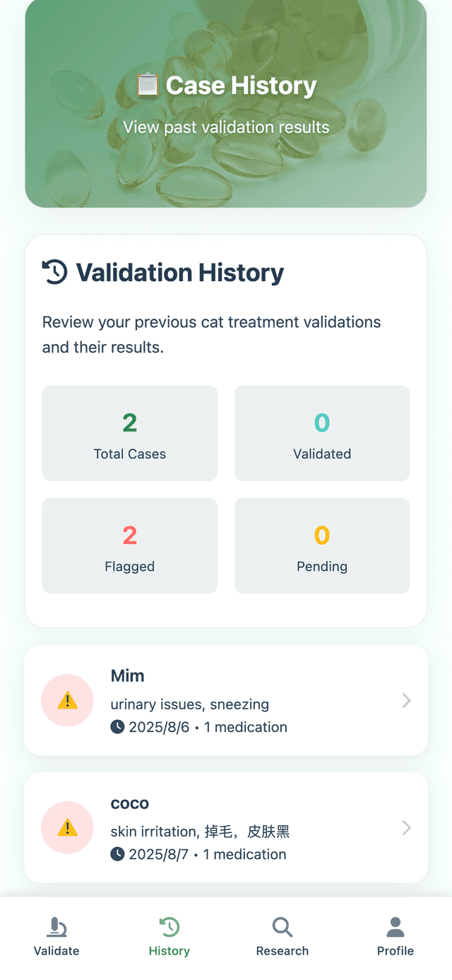The height and width of the screenshot is (980, 452).
Task: Click the clipboard icon in the header
Action: [x=146, y=85]
